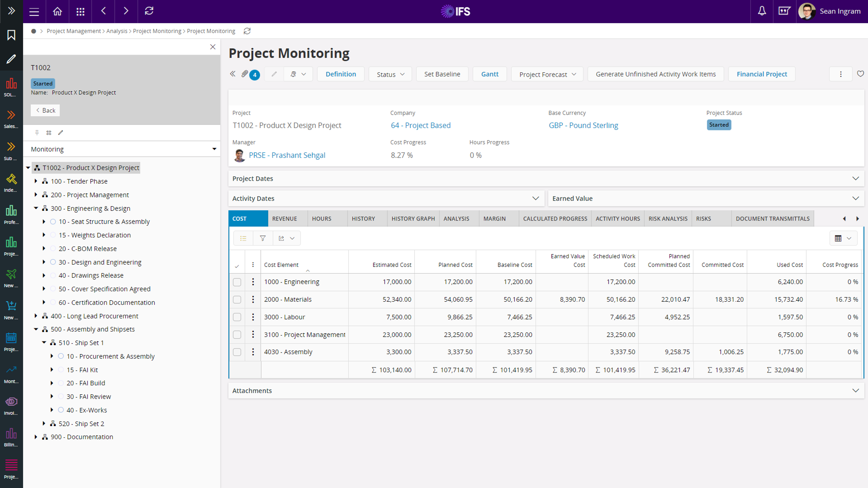Click the filter funnel icon in table
868x488 pixels.
pyautogui.click(x=263, y=238)
